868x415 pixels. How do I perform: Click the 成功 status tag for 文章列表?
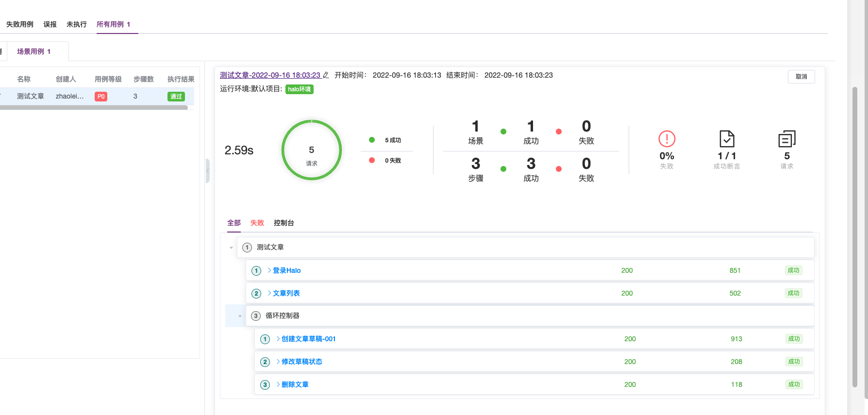[794, 293]
